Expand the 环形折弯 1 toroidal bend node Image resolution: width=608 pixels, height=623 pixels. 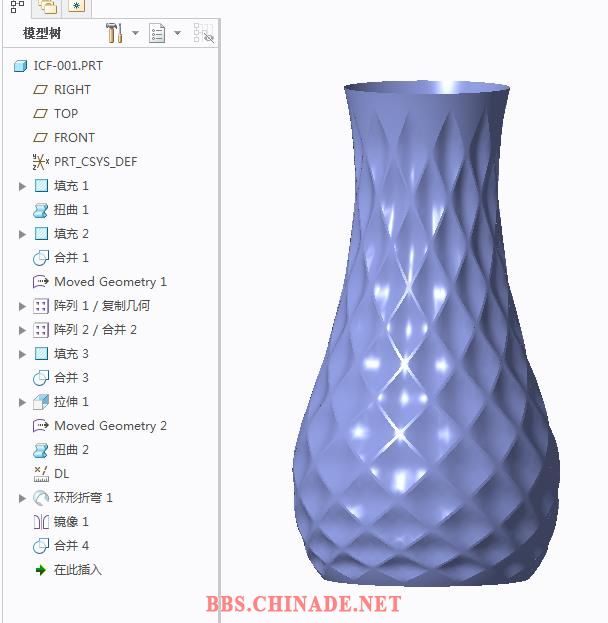pyautogui.click(x=22, y=498)
